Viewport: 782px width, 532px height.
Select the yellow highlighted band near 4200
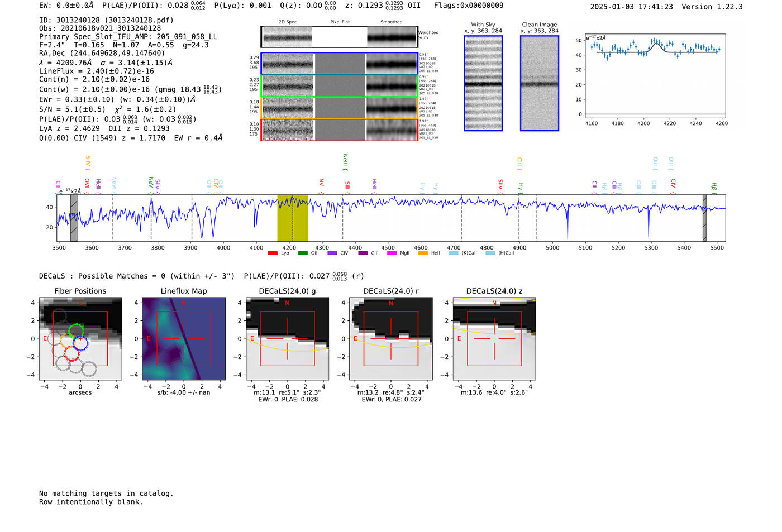pos(293,218)
